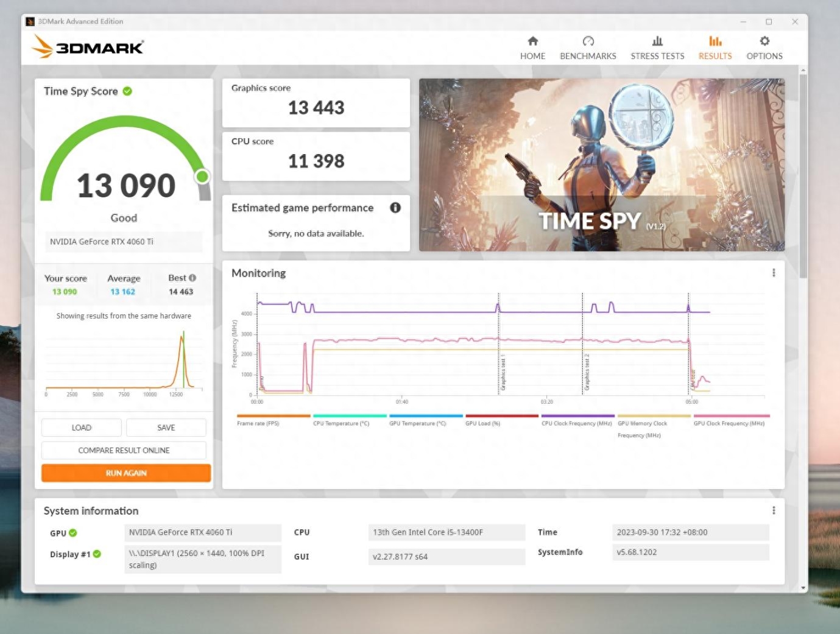
Task: Open the Estimated game performance info icon
Action: (395, 208)
